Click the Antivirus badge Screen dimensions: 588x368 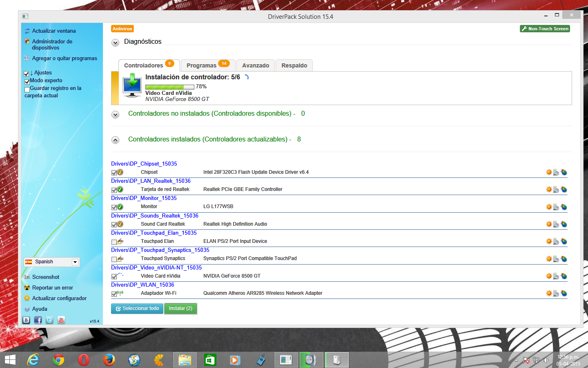click(122, 29)
